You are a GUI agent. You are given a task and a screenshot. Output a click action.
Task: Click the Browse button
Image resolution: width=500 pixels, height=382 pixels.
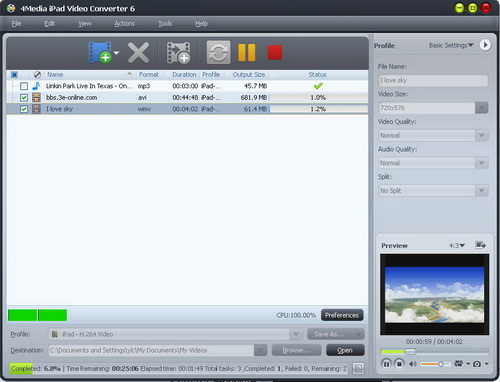pyautogui.click(x=296, y=350)
